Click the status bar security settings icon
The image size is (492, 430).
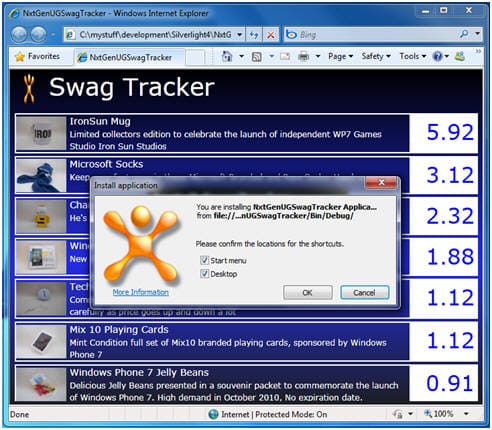[x=398, y=414]
